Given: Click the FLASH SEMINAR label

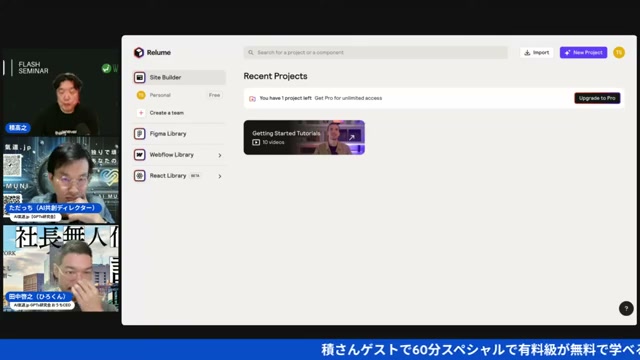Looking at the screenshot, I should 33,67.
